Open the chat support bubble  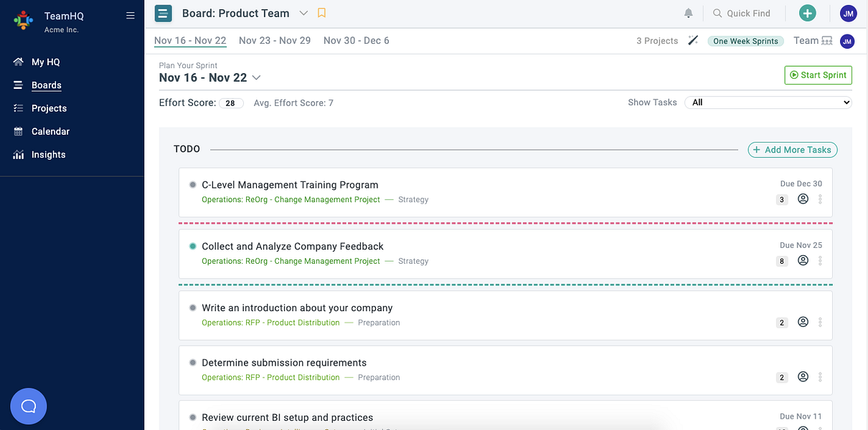tap(29, 406)
